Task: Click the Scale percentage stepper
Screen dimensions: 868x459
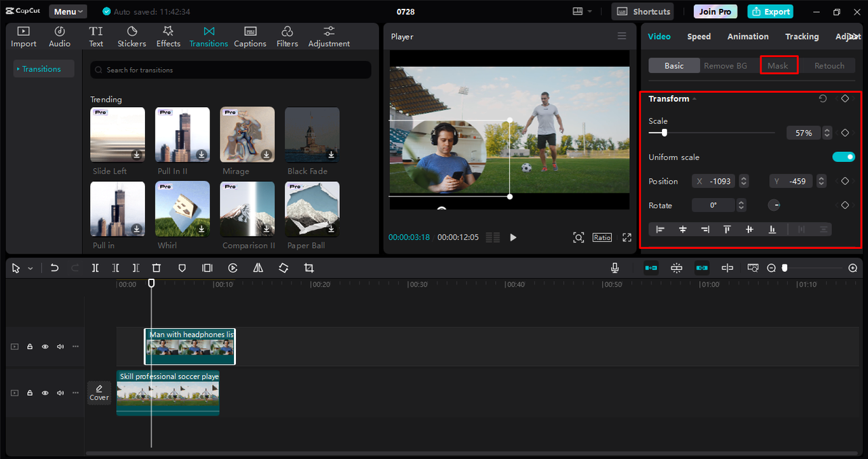Action: pos(827,133)
